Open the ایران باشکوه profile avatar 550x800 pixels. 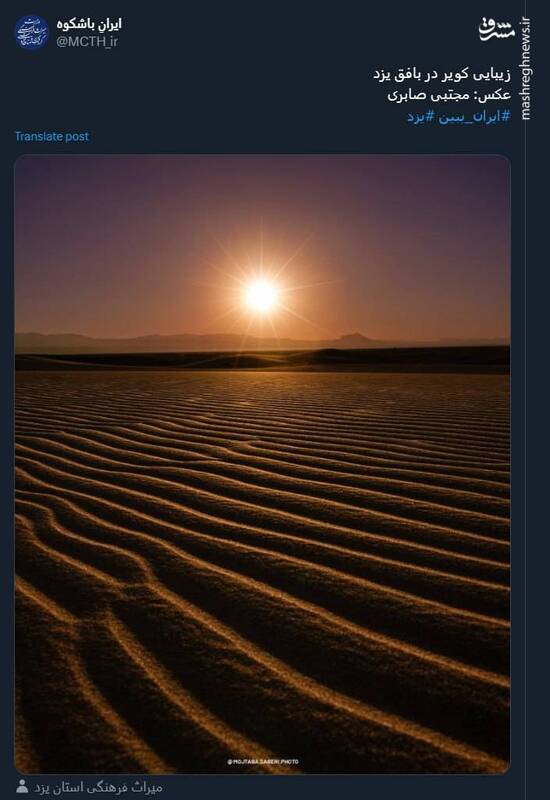[31, 32]
